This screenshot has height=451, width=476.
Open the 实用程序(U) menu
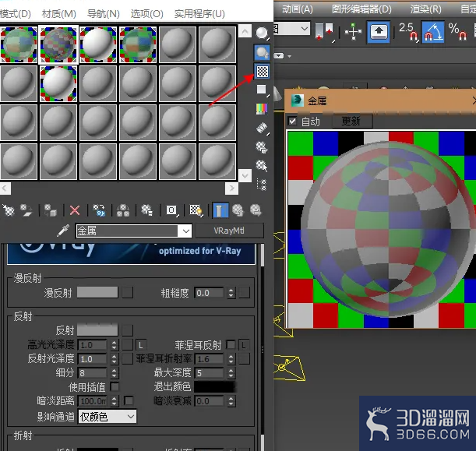click(199, 14)
